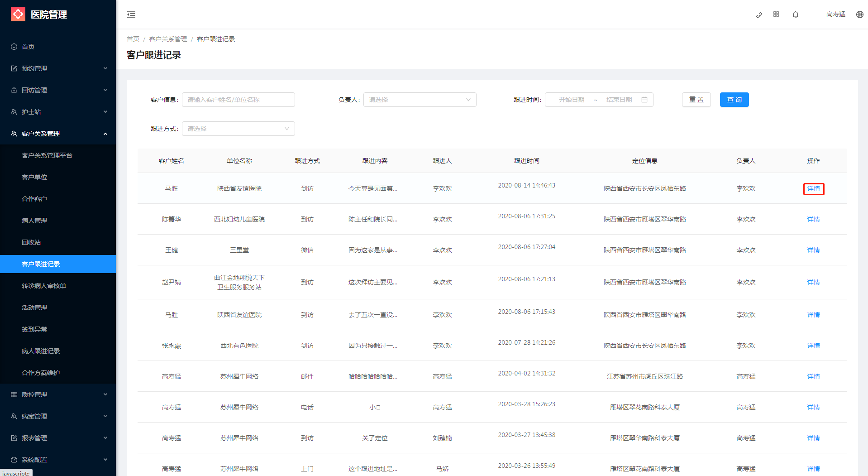Click the hospital management logo icon
Screen dimensions: 868x476
coord(18,14)
